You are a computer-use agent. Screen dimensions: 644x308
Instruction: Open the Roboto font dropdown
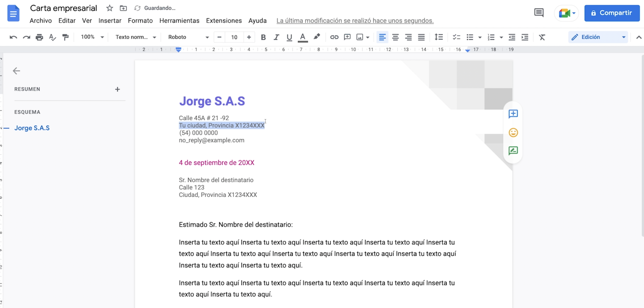(187, 37)
